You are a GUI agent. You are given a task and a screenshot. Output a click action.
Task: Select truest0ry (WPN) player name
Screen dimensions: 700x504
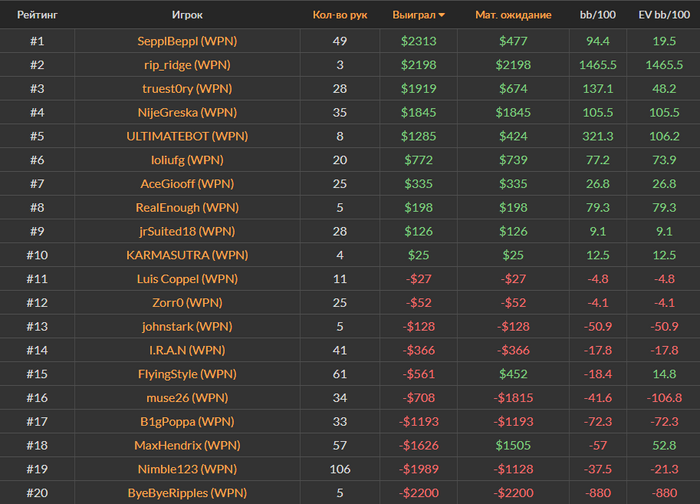187,89
